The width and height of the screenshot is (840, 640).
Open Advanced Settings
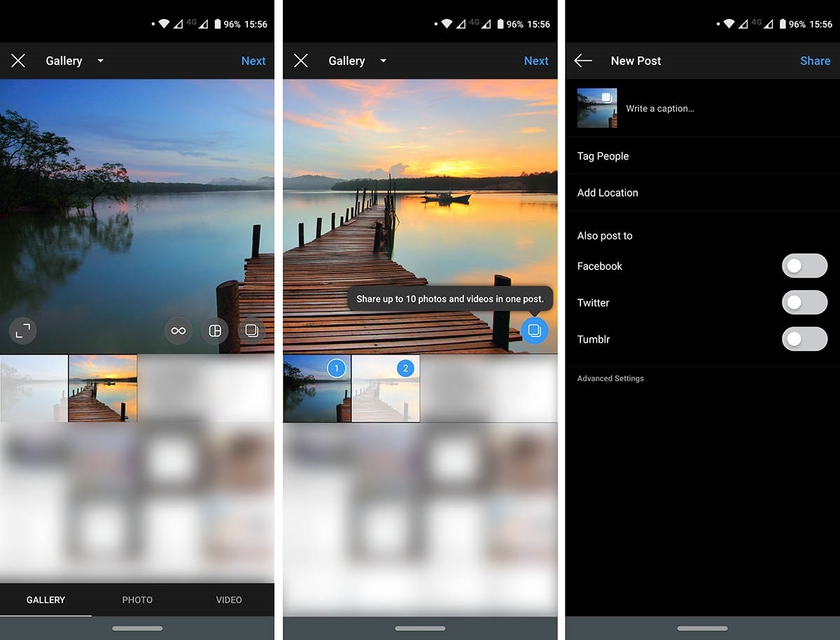coord(610,378)
